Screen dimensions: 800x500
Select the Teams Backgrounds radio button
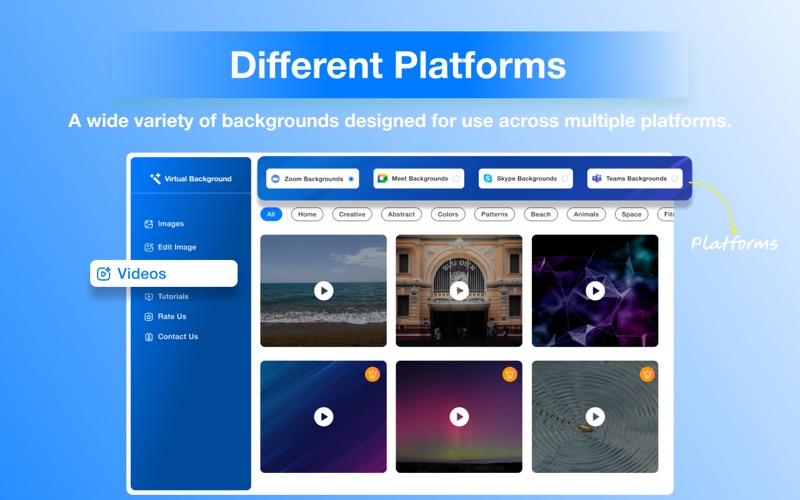click(674, 179)
